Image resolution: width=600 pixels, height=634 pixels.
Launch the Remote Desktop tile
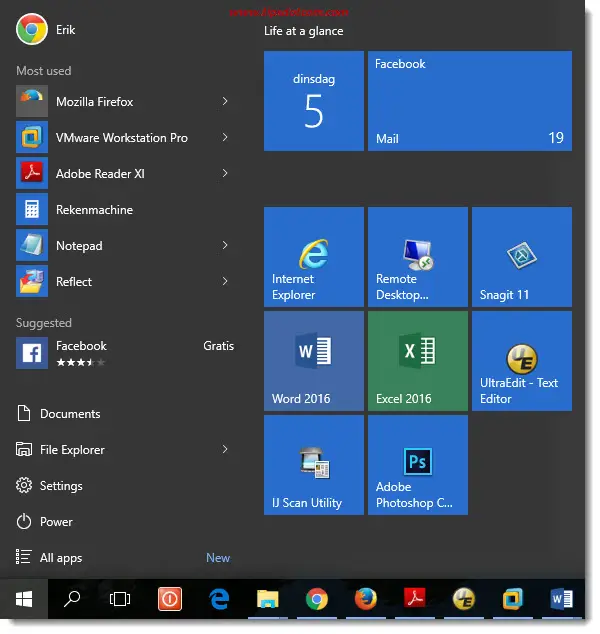(418, 257)
